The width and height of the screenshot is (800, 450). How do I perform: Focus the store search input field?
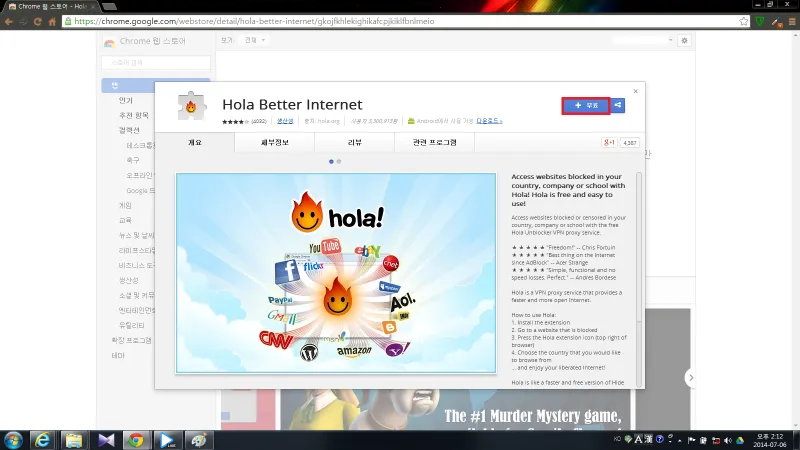click(x=156, y=62)
